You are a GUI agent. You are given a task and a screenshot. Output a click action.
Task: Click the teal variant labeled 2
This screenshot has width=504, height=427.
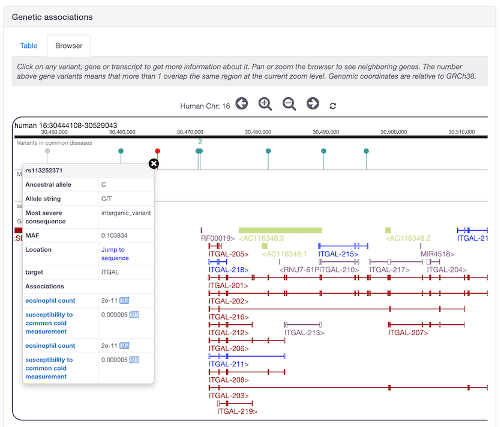click(199, 151)
